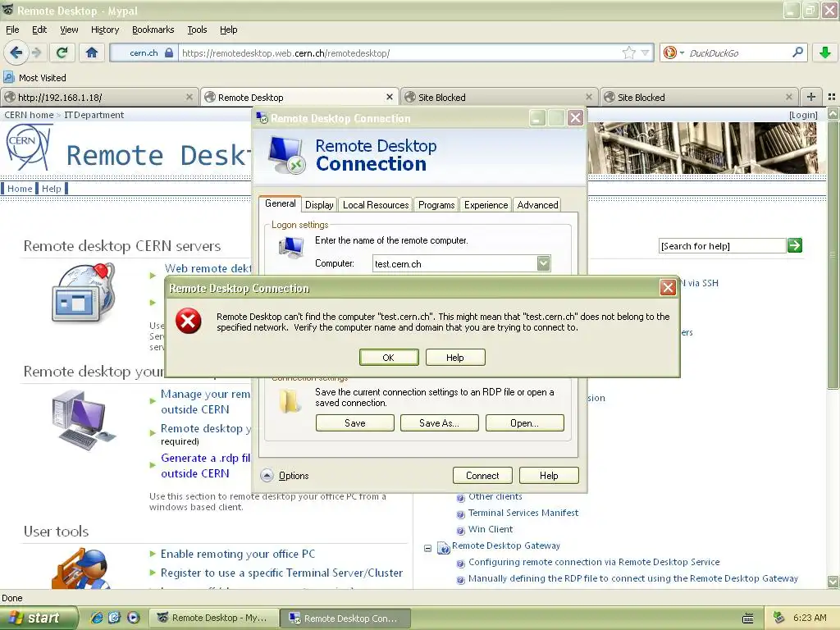Click the [login] link

point(803,115)
